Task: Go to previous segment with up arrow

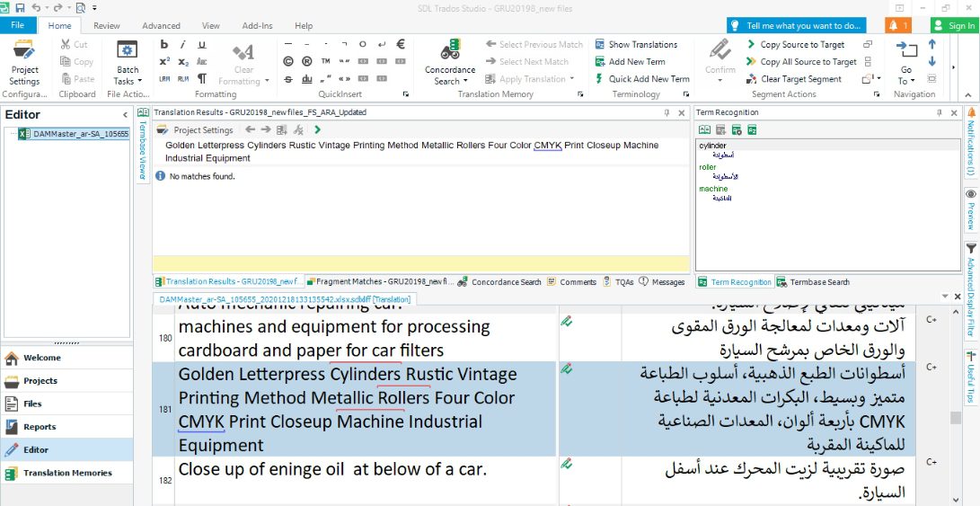Action: (x=931, y=44)
